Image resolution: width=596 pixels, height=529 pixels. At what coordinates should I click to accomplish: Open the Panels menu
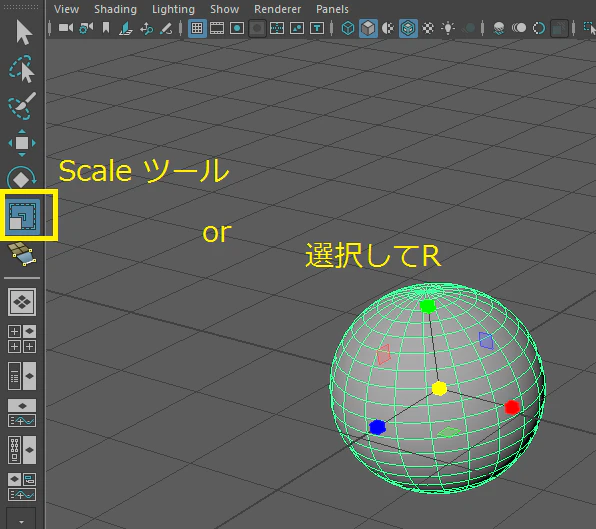pyautogui.click(x=332, y=9)
